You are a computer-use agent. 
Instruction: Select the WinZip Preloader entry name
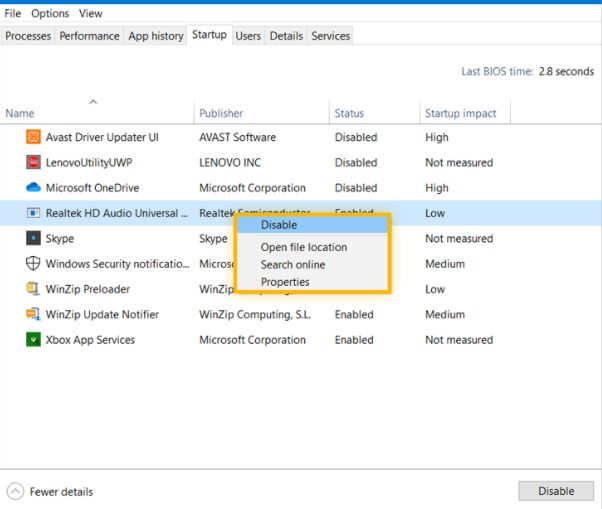tap(88, 289)
